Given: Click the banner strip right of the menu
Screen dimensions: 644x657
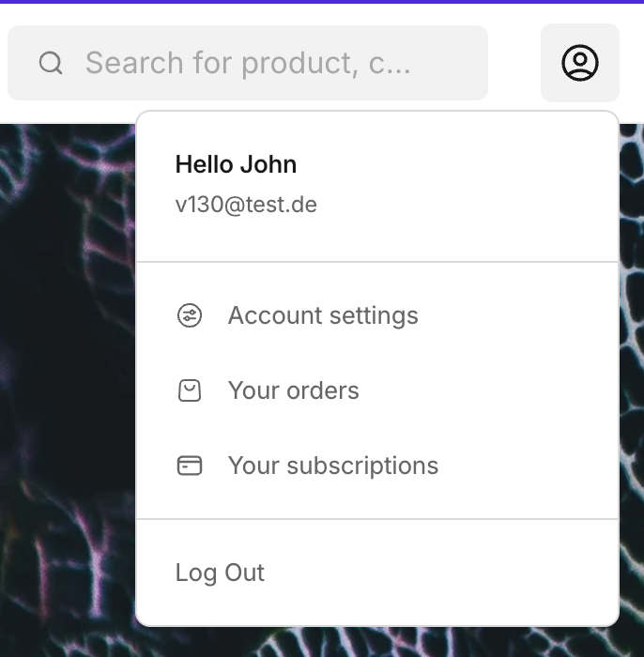Looking at the screenshot, I should pos(632,375).
